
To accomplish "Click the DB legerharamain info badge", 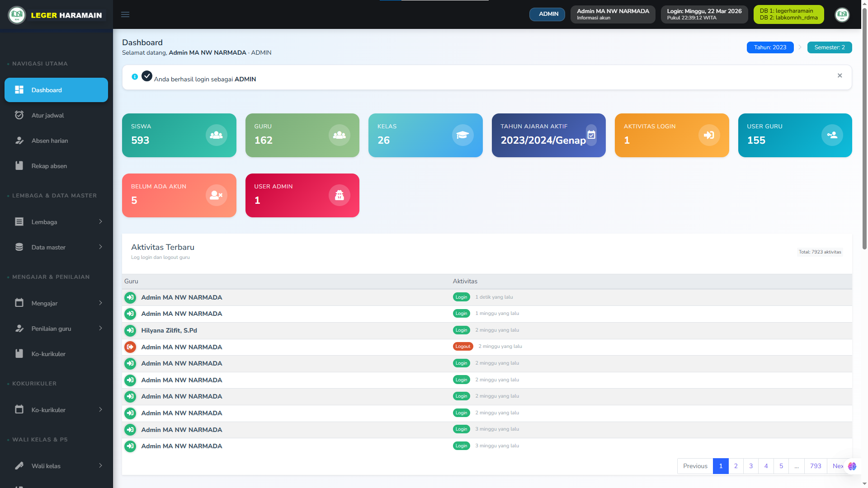I will point(788,14).
